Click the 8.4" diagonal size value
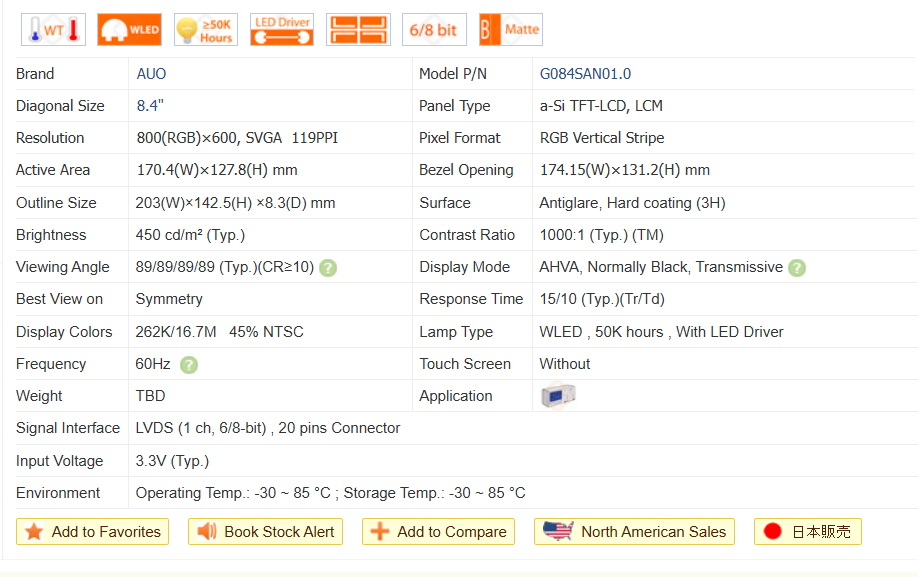The height and width of the screenshot is (577, 918). (150, 106)
